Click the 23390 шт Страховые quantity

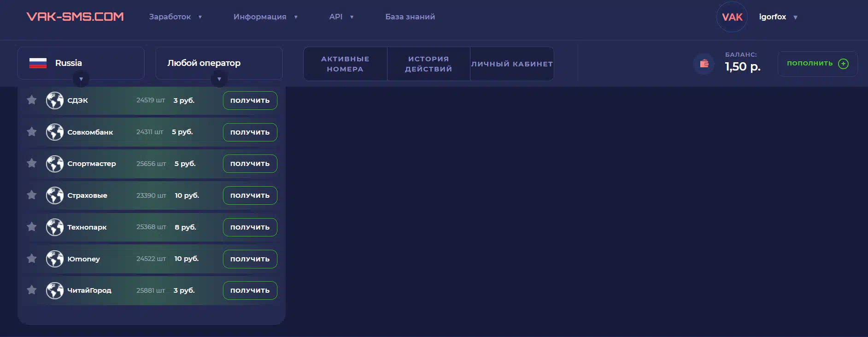pyautogui.click(x=151, y=195)
